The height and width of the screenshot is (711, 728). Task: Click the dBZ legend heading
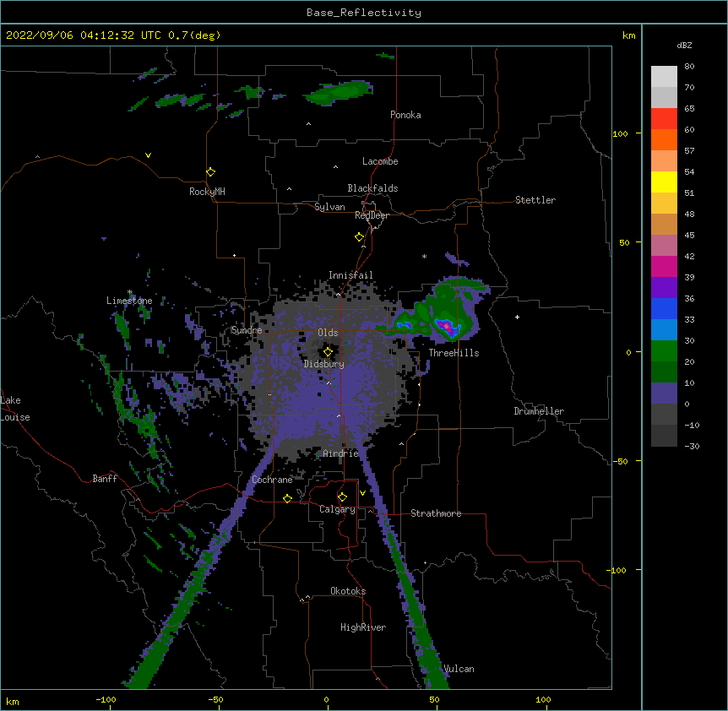coord(684,45)
